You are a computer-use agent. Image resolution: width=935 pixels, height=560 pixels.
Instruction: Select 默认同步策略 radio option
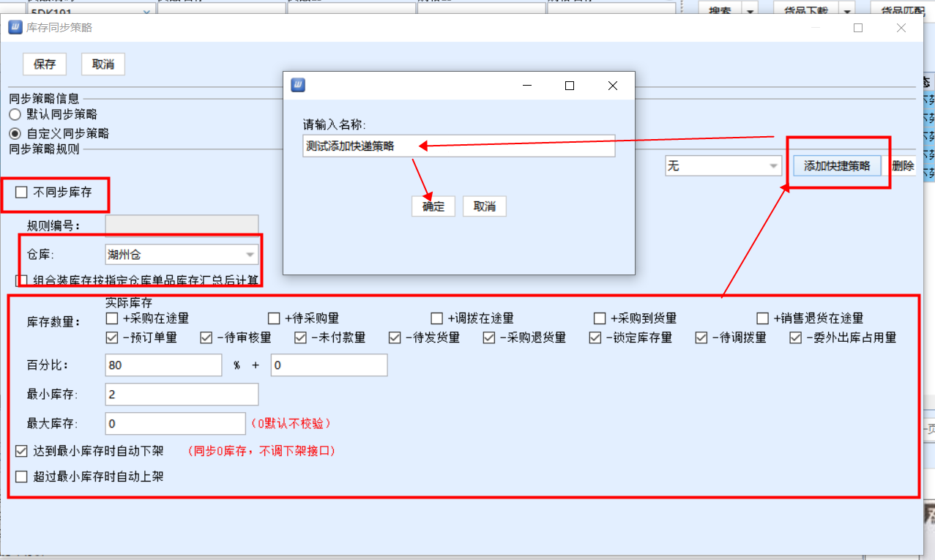tap(15, 114)
